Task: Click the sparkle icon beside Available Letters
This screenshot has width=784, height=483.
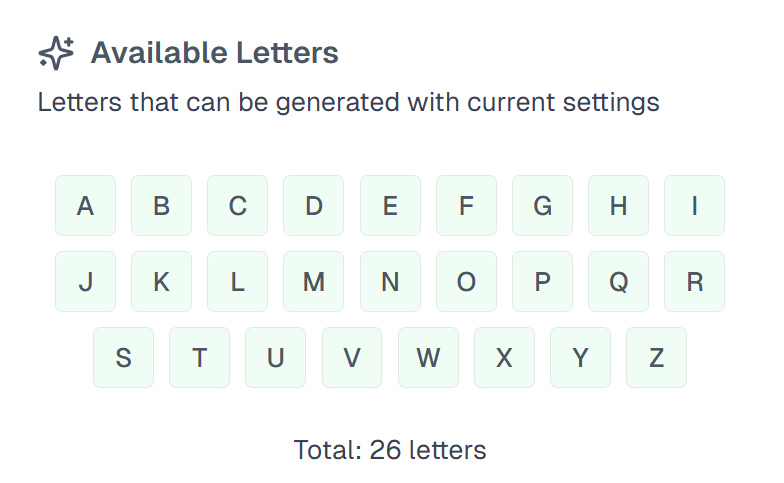Action: [x=56, y=53]
